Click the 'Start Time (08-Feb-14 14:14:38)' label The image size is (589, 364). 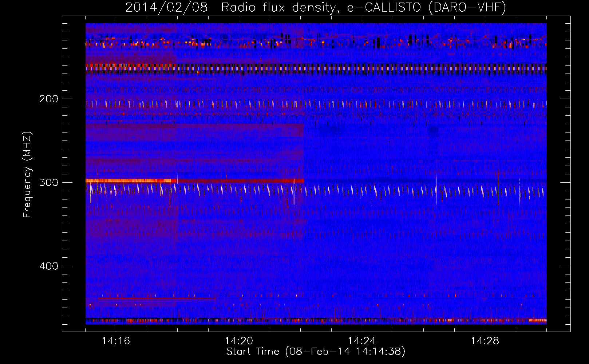316,352
